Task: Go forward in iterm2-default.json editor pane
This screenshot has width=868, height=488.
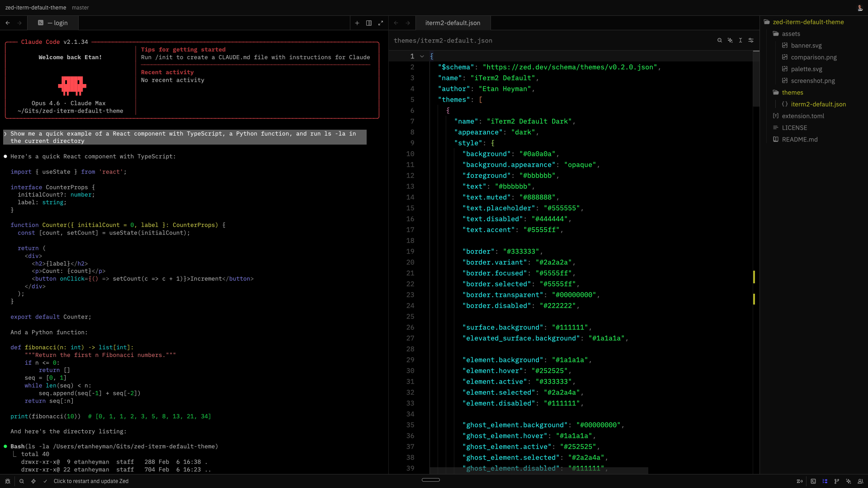Action: pyautogui.click(x=408, y=23)
